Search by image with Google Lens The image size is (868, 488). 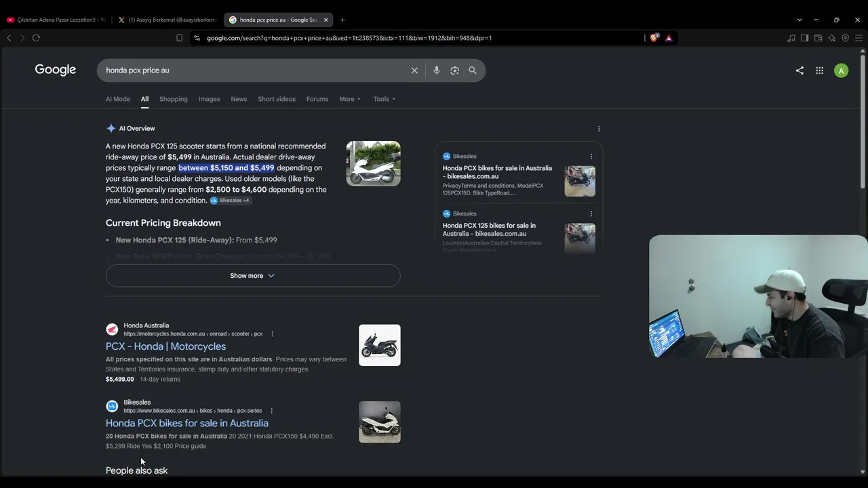pyautogui.click(x=454, y=70)
